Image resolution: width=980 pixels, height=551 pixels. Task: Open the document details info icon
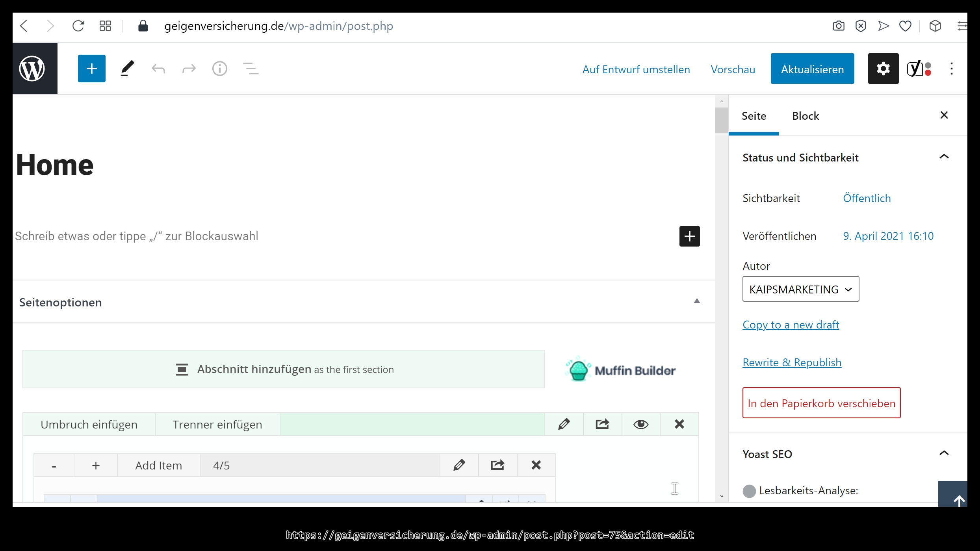click(x=220, y=69)
